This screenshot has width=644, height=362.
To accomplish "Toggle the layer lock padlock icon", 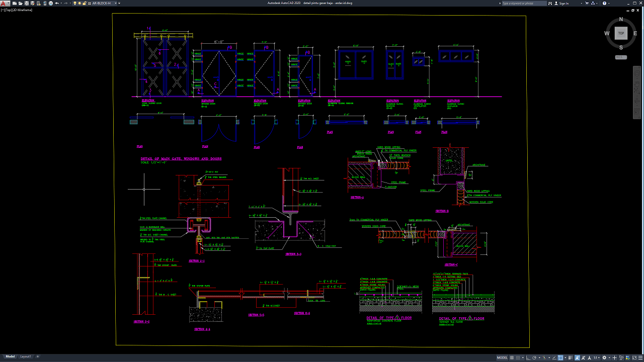I will pos(84,3).
